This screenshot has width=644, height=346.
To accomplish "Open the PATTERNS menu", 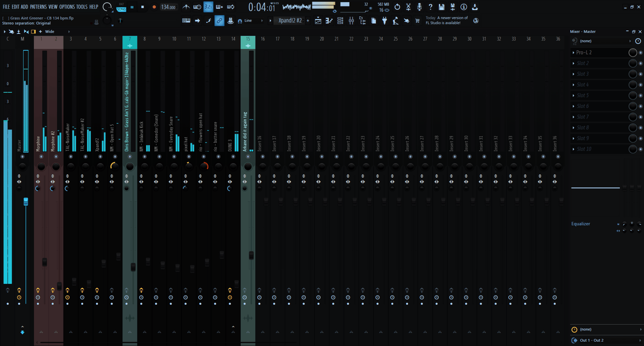I will (x=38, y=7).
